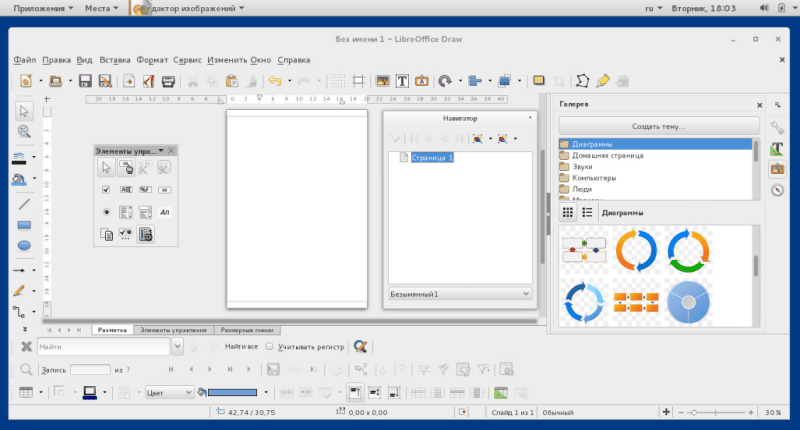Screen dimensions: 800x430
Task: Switch gallery to detailed list view
Action: tap(588, 212)
